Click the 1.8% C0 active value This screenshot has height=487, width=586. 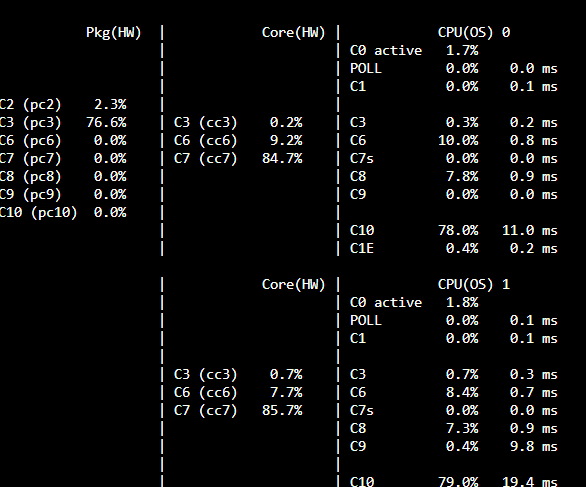click(x=462, y=302)
